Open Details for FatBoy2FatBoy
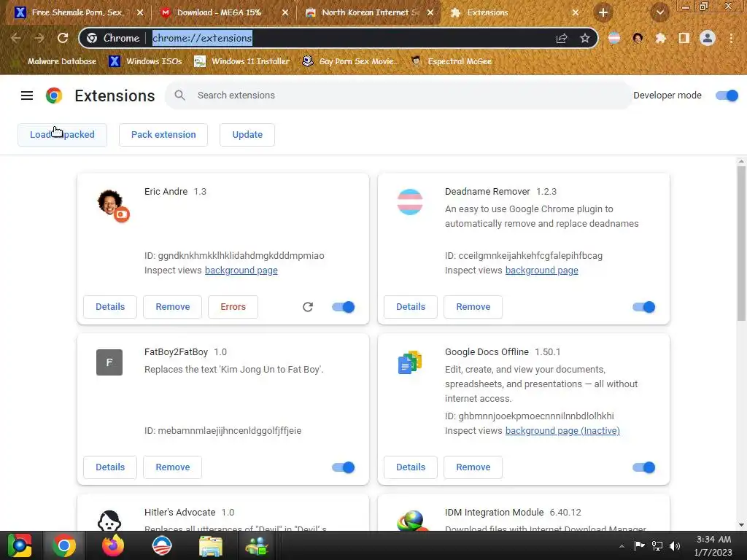The image size is (747, 560). 110,467
